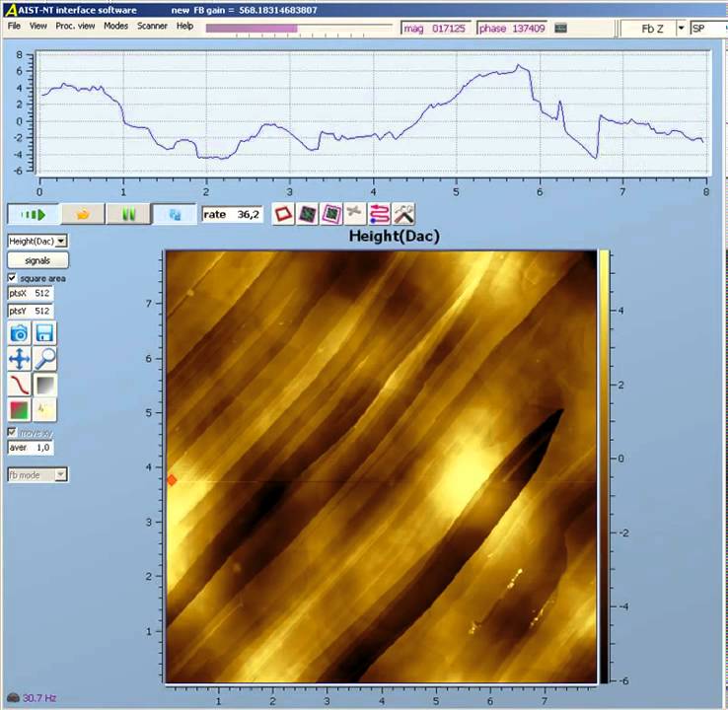This screenshot has height=710, width=728.
Task: Open the hammer and wrench tools icon
Action: (403, 214)
